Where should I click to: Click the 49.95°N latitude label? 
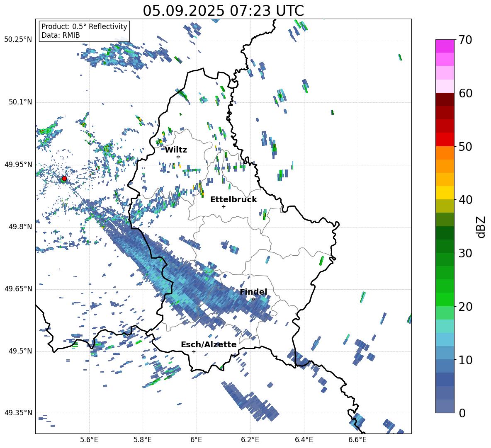pos(18,165)
